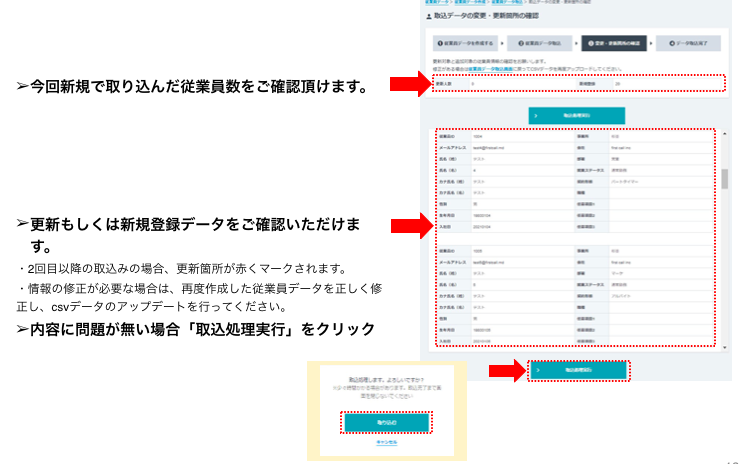Go to step 1 従業員データを作成する
The width and height of the screenshot is (750, 464).
[465, 43]
